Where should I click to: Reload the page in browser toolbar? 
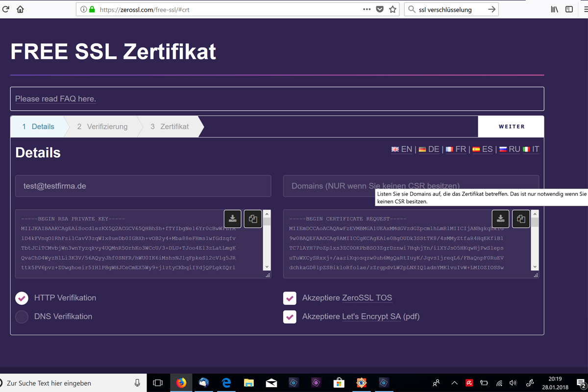pyautogui.click(x=6, y=9)
